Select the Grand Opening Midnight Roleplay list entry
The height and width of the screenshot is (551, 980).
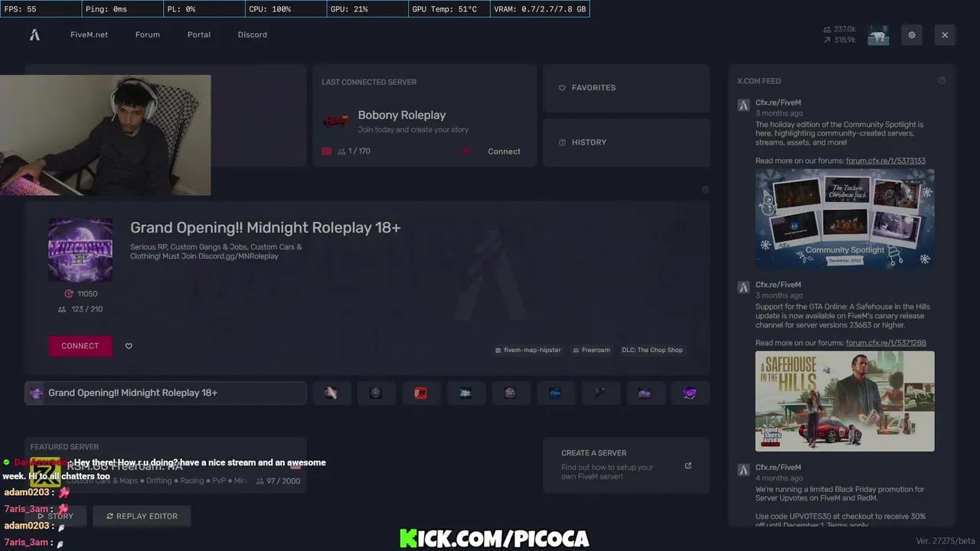pos(165,393)
